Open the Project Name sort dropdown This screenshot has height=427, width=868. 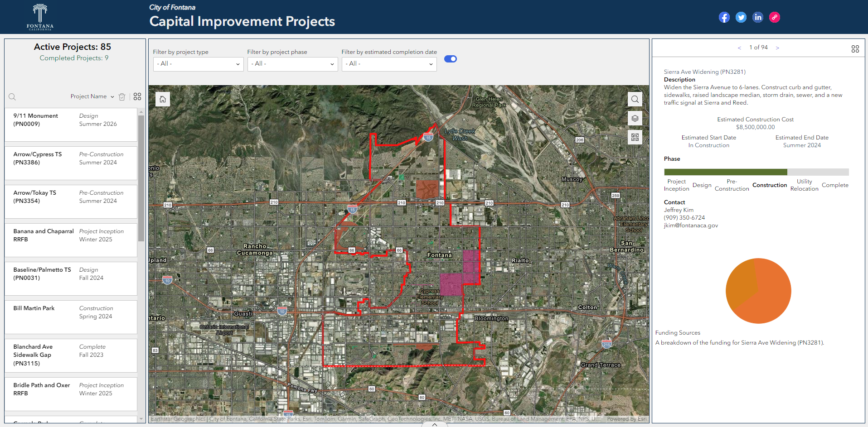click(x=92, y=96)
